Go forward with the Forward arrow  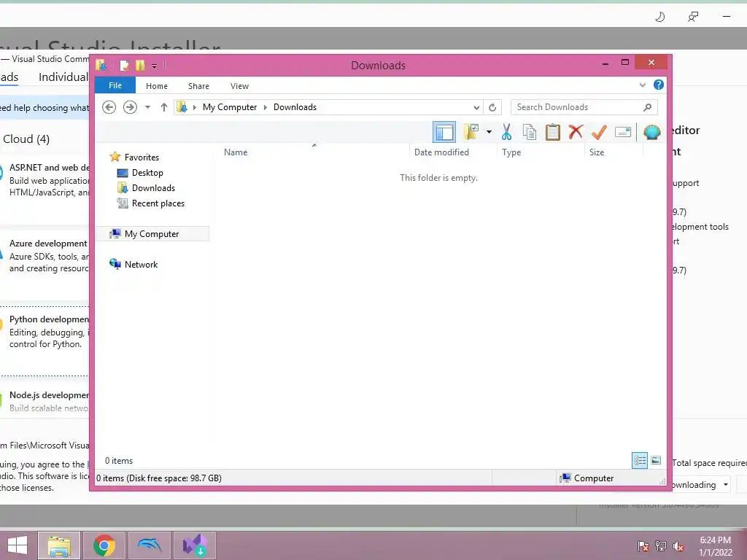[x=130, y=107]
